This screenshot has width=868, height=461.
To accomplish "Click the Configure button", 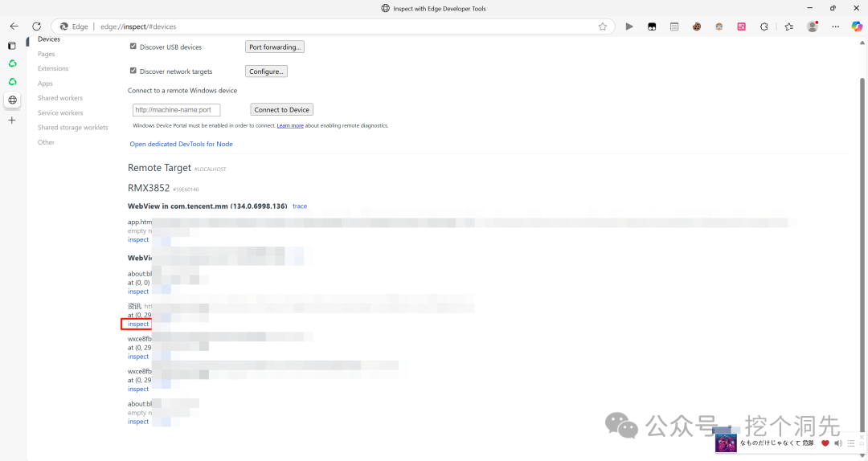I will pyautogui.click(x=266, y=71).
